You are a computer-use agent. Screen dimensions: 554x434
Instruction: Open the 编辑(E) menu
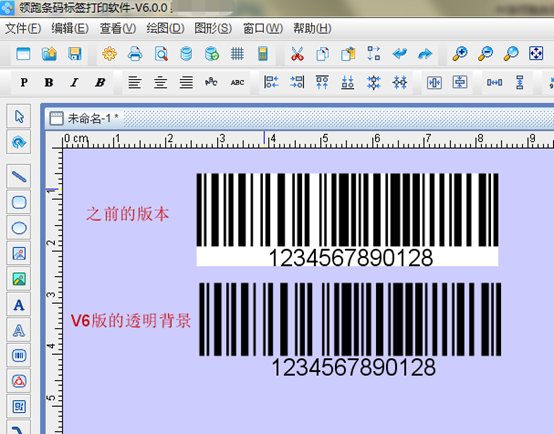(70, 28)
